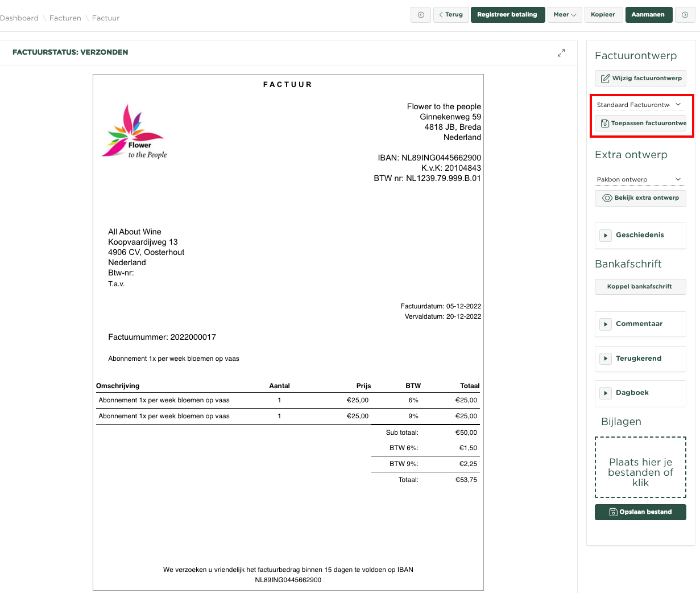Click Factuur breadcrumb item
This screenshot has height=593, width=700.
pos(106,18)
